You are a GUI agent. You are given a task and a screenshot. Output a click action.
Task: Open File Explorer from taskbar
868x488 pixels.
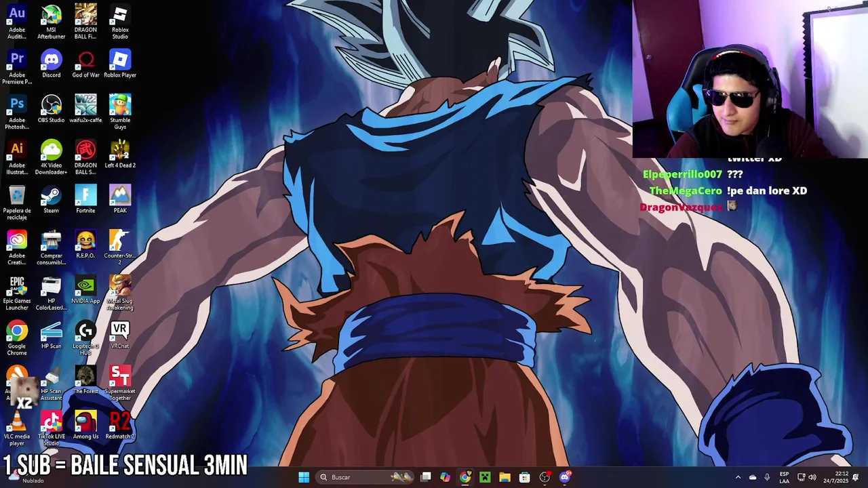coord(505,477)
